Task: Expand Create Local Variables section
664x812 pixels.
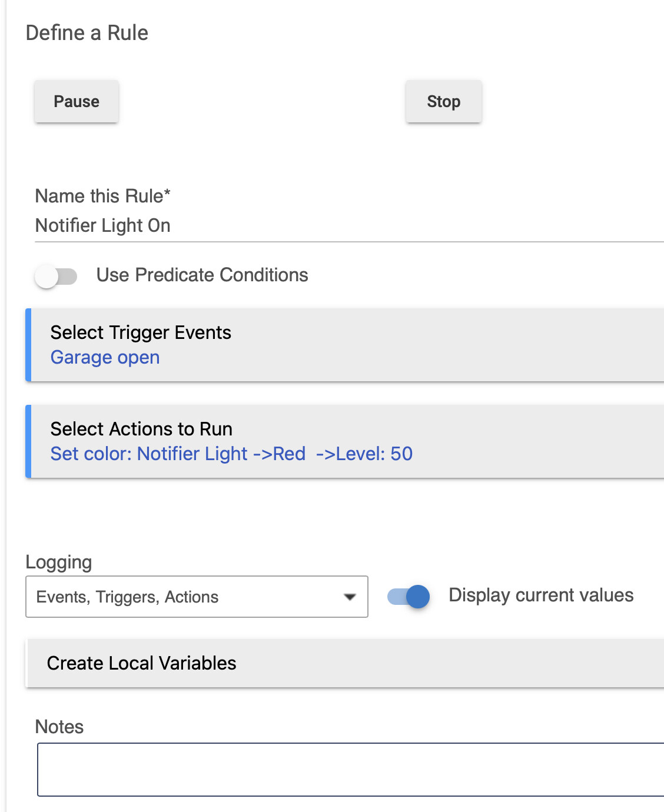Action: coord(345,663)
